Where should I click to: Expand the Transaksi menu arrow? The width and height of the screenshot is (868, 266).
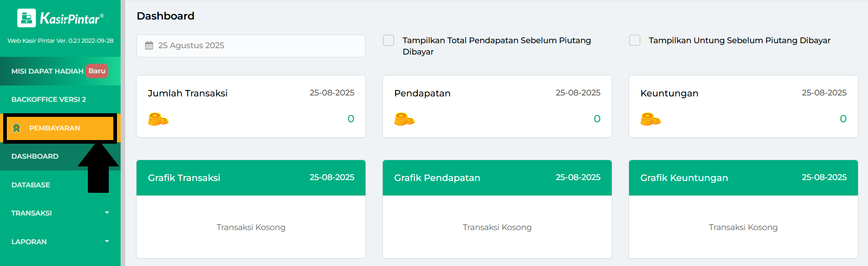[x=107, y=213]
